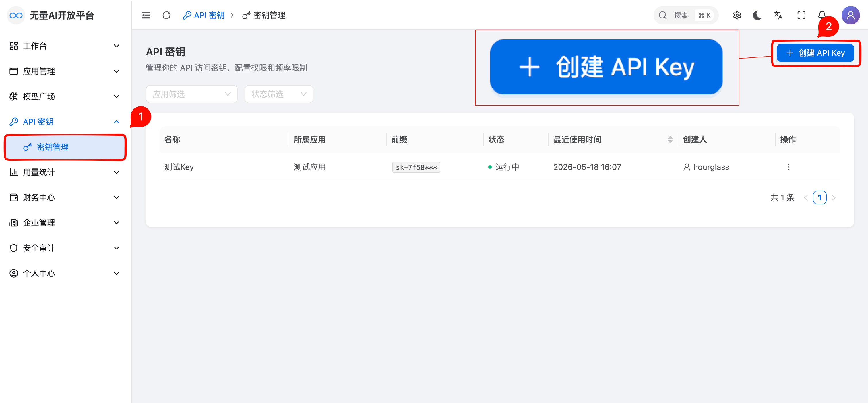Viewport: 868px width, 403px height.
Task: Click the 共 1 条 total count text
Action: click(x=782, y=197)
